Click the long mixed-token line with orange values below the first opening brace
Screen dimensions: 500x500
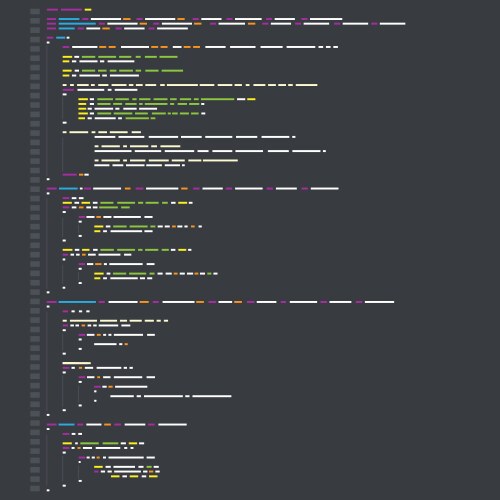(x=200, y=47)
